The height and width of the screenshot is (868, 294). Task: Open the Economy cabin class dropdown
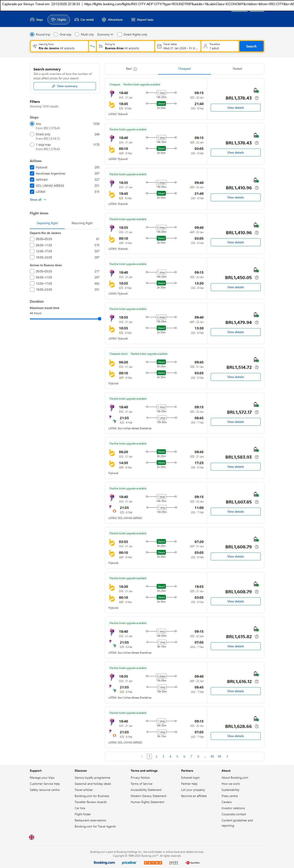point(105,34)
